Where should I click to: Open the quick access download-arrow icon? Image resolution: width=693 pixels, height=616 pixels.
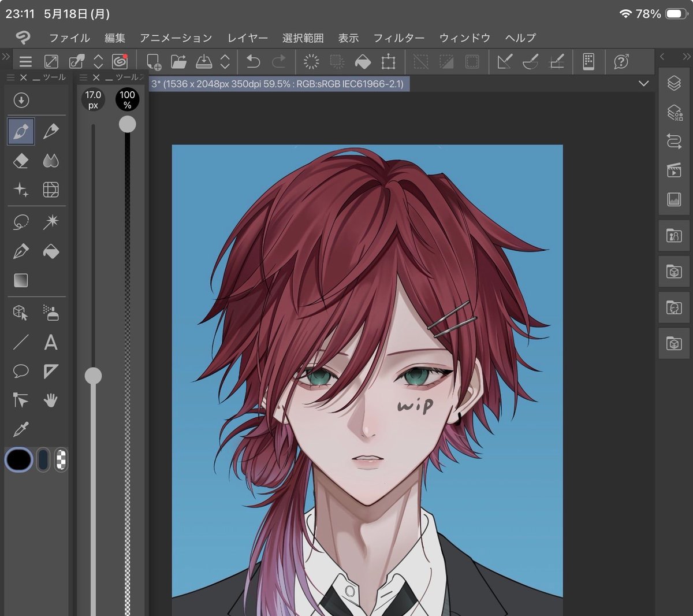(x=21, y=101)
